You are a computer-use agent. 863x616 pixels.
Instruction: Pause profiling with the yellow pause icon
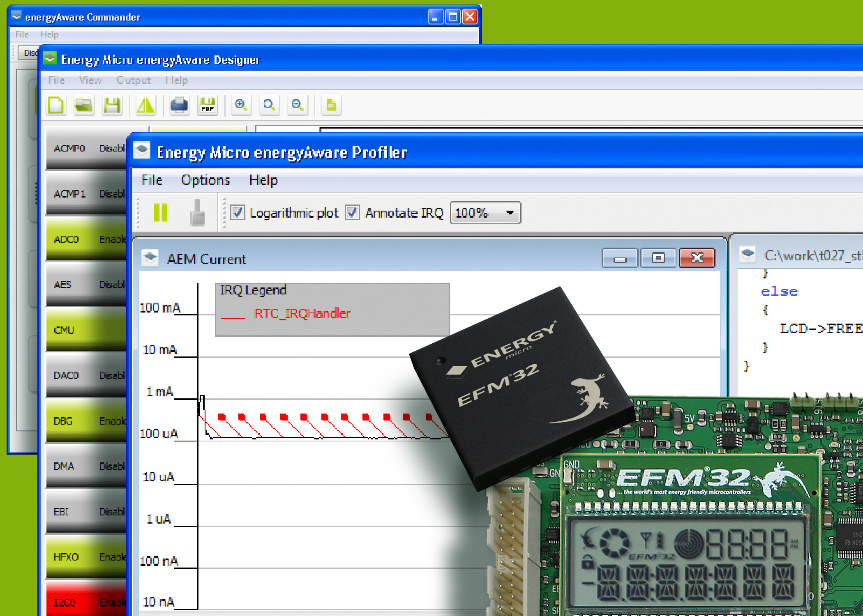click(161, 213)
